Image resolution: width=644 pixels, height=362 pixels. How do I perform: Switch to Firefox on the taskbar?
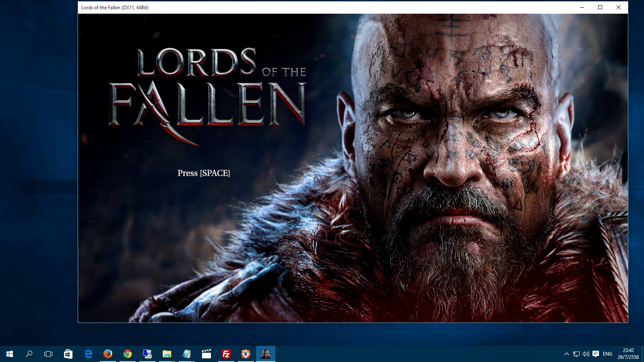(108, 354)
